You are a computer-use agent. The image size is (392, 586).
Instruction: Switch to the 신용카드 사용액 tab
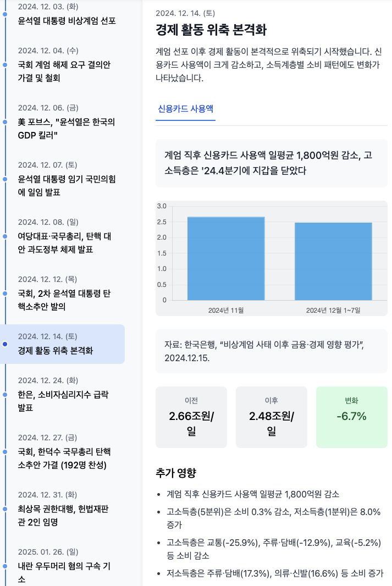coord(185,108)
